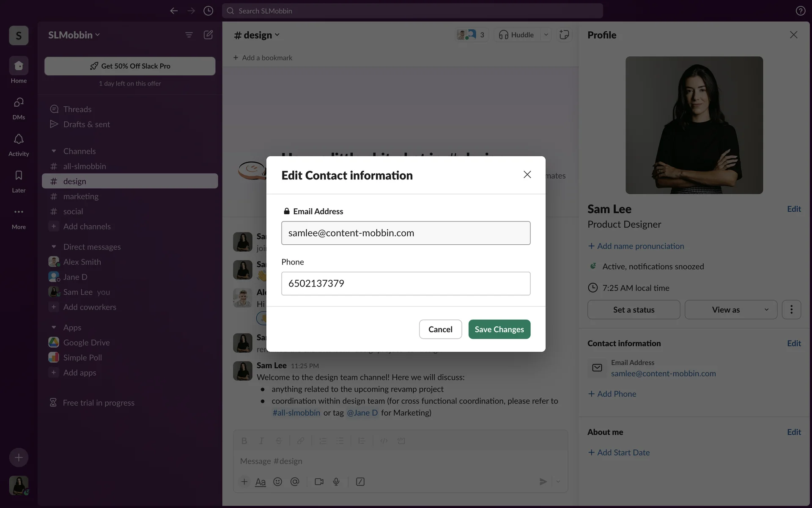
Task: Open the Huddle options chevron
Action: point(546,35)
